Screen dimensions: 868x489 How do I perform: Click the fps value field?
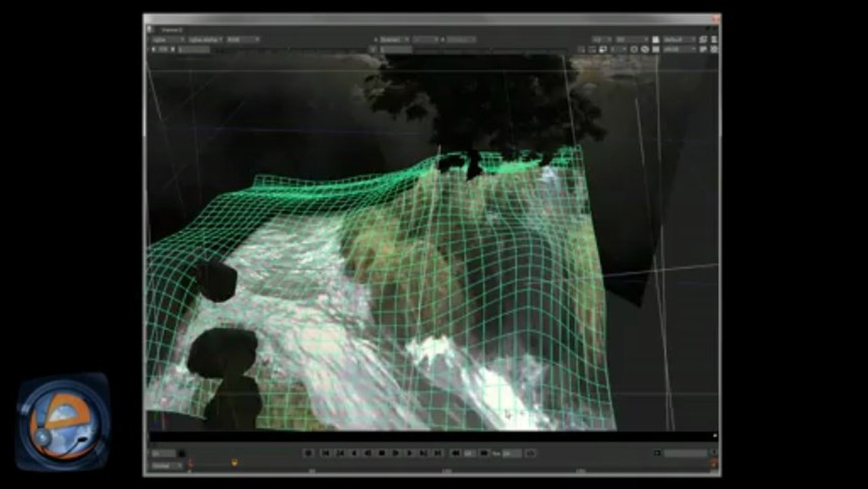pos(512,453)
